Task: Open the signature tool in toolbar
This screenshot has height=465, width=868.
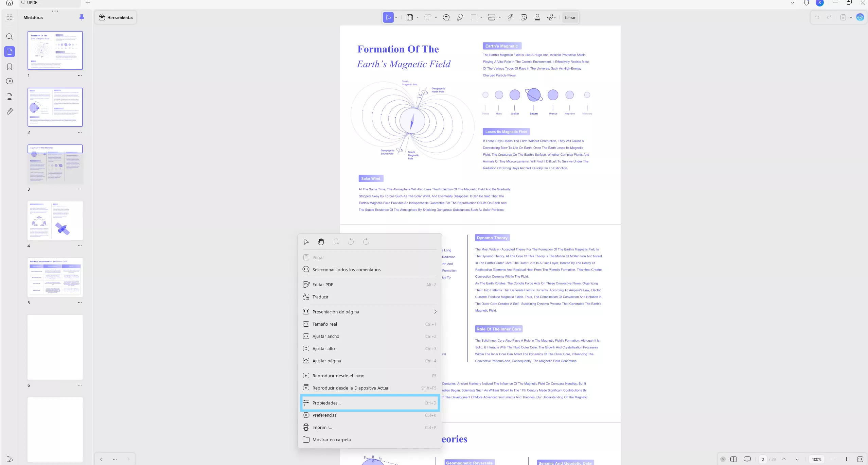Action: (551, 17)
